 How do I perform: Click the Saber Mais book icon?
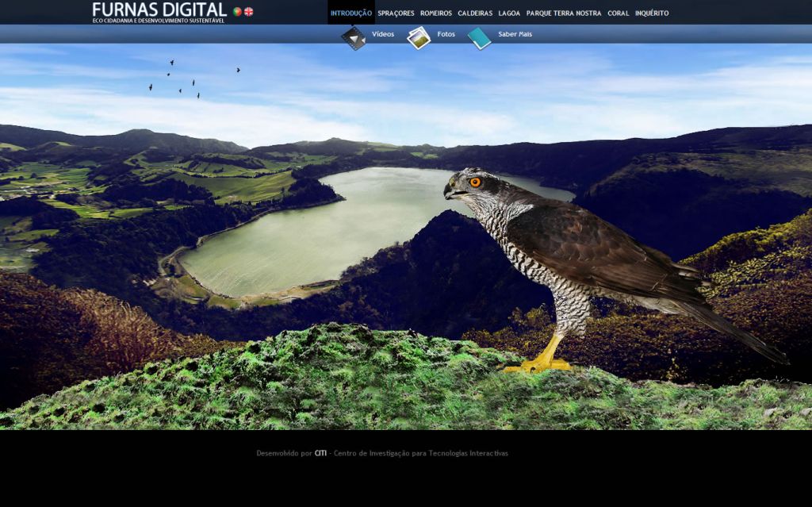tap(479, 37)
